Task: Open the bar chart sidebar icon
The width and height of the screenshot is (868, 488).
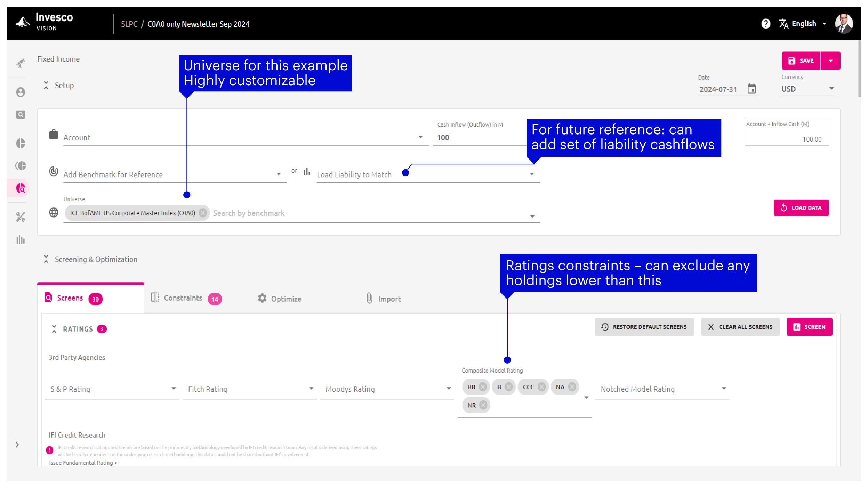Action: coord(21,239)
